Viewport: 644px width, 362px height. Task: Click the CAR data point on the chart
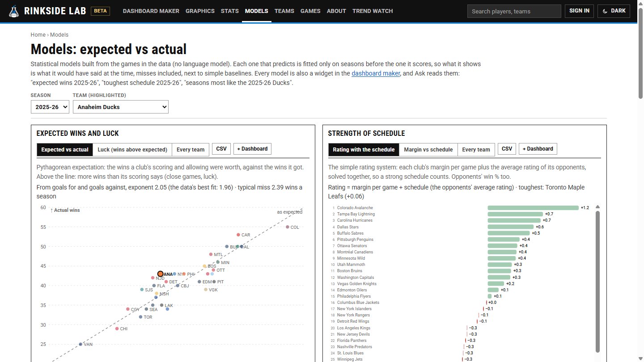(238, 235)
